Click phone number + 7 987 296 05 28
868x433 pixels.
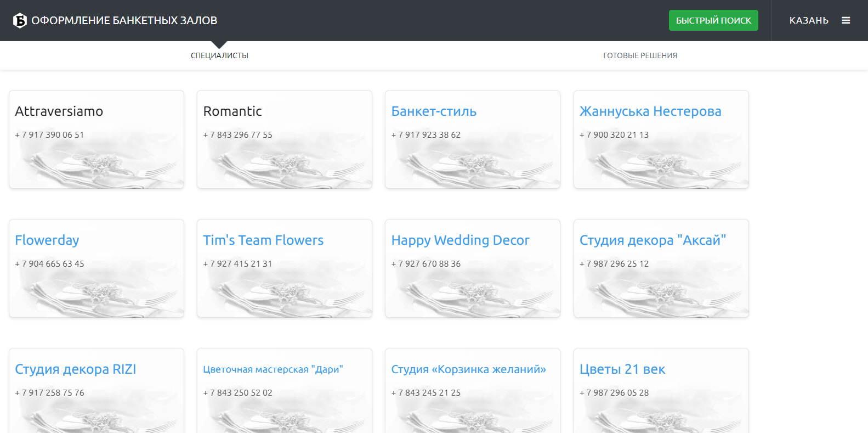pyautogui.click(x=614, y=393)
